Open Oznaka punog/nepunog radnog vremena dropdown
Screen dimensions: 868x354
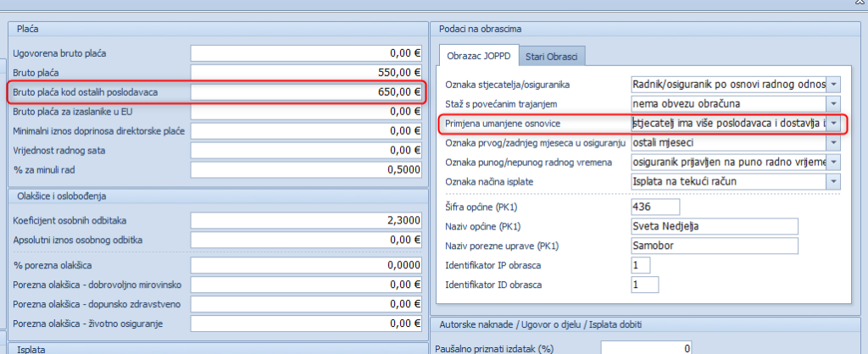click(x=834, y=162)
